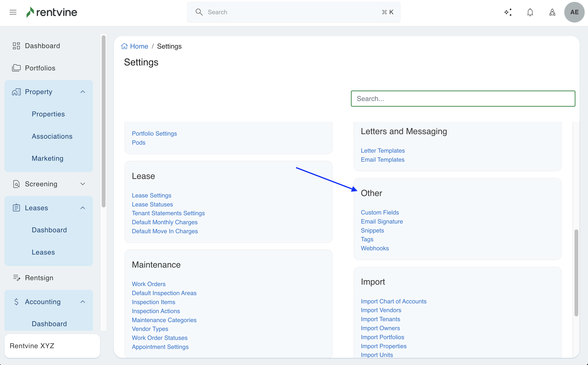Click the Rentsign pen icon
Screen dimensions: 588x365
[x=16, y=278]
